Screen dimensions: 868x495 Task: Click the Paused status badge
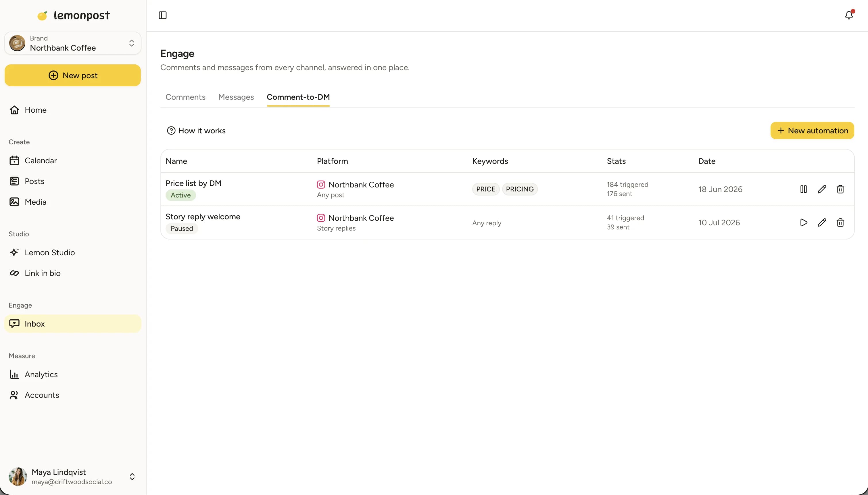coord(182,229)
